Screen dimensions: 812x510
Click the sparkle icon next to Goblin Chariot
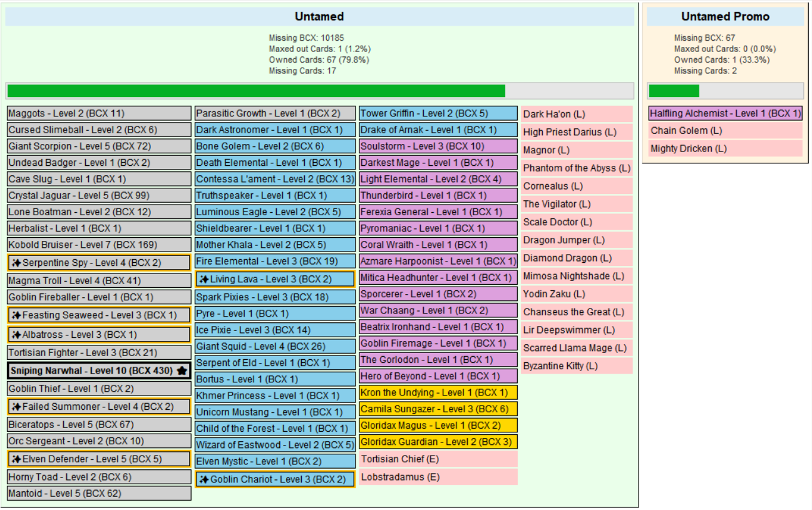[x=204, y=480]
